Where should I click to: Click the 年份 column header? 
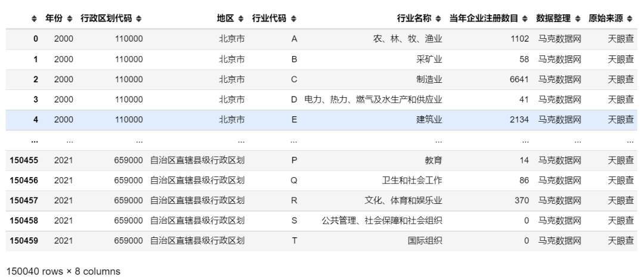click(x=54, y=18)
